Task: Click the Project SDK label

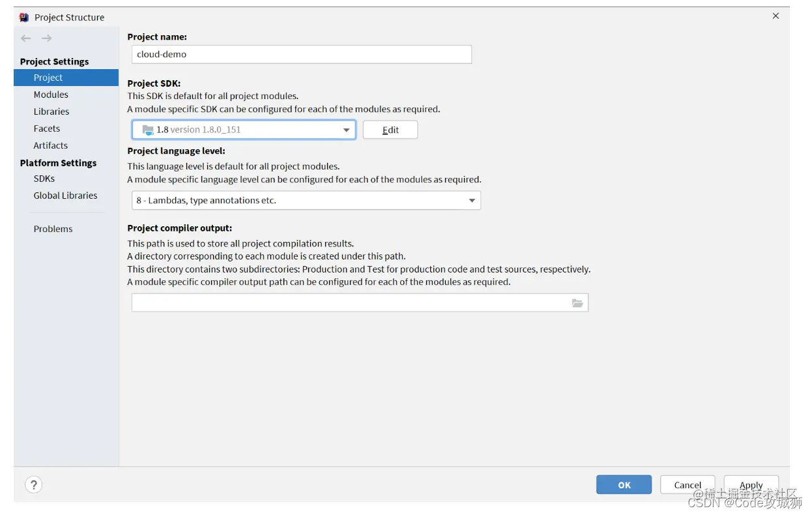Action: [x=154, y=83]
